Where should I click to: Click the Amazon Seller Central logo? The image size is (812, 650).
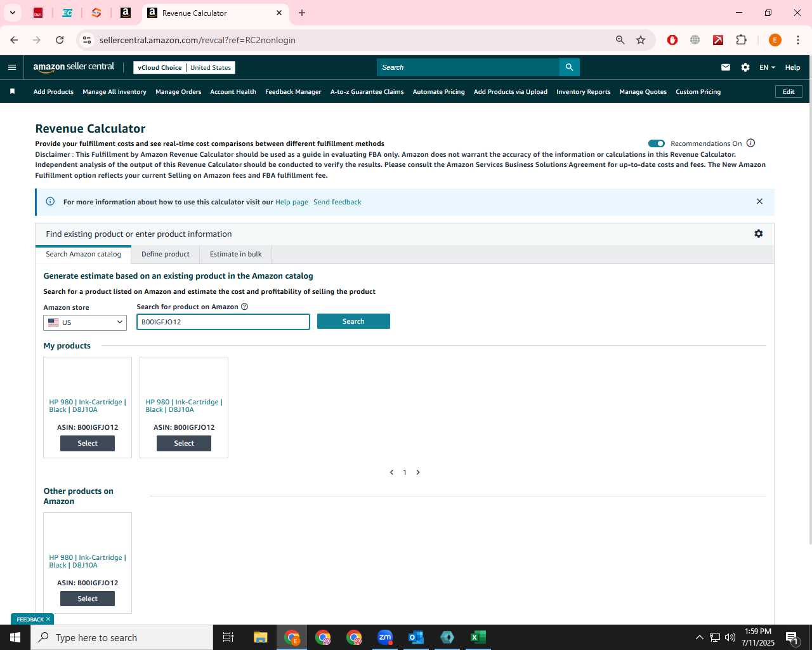pos(74,67)
